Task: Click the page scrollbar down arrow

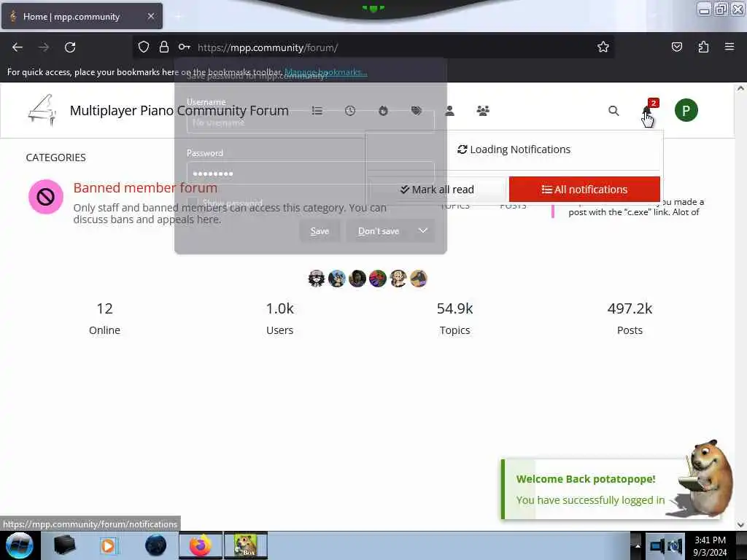Action: click(740, 525)
